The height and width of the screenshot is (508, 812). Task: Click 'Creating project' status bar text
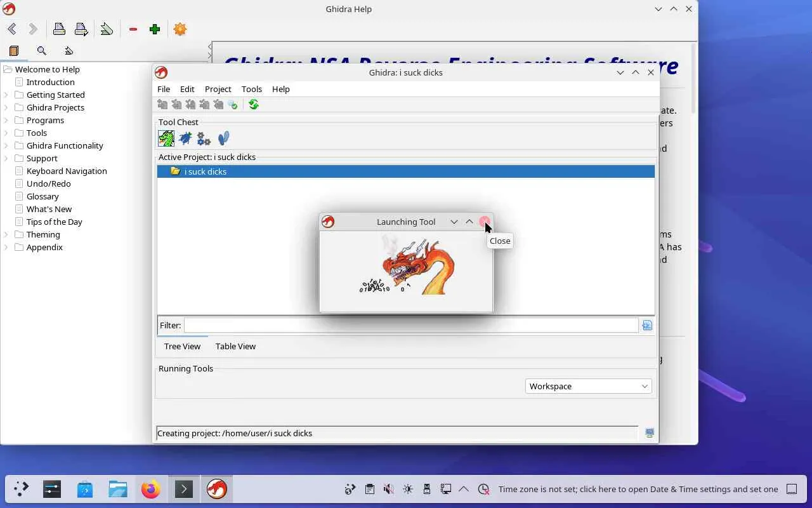coord(235,433)
